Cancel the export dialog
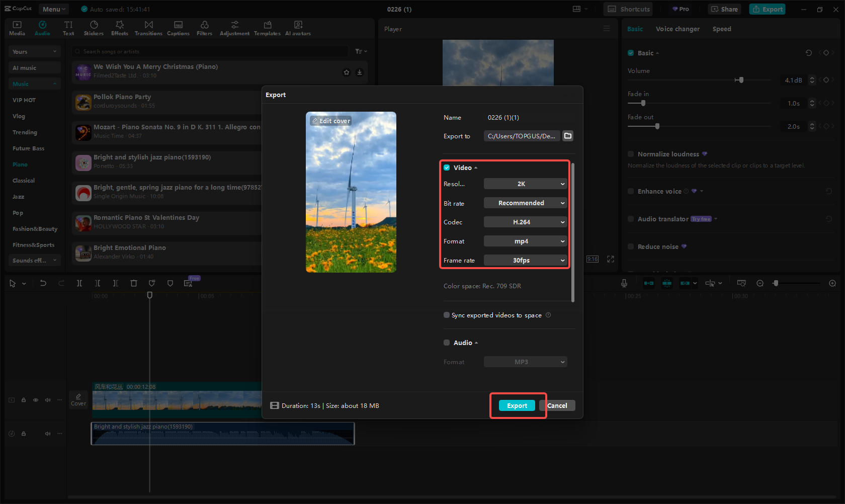Viewport: 845px width, 504px height. click(557, 405)
